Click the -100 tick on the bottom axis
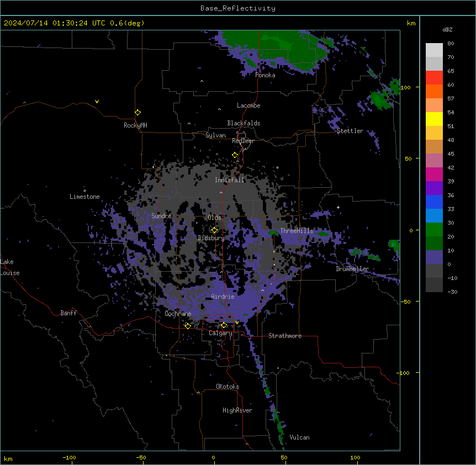This screenshot has height=465, width=476. (69, 458)
